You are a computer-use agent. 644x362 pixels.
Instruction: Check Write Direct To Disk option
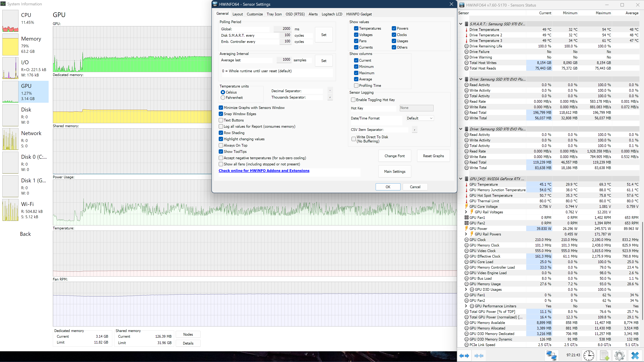(x=354, y=139)
